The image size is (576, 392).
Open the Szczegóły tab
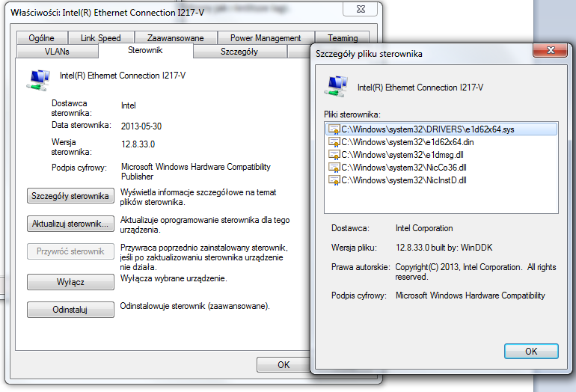239,52
